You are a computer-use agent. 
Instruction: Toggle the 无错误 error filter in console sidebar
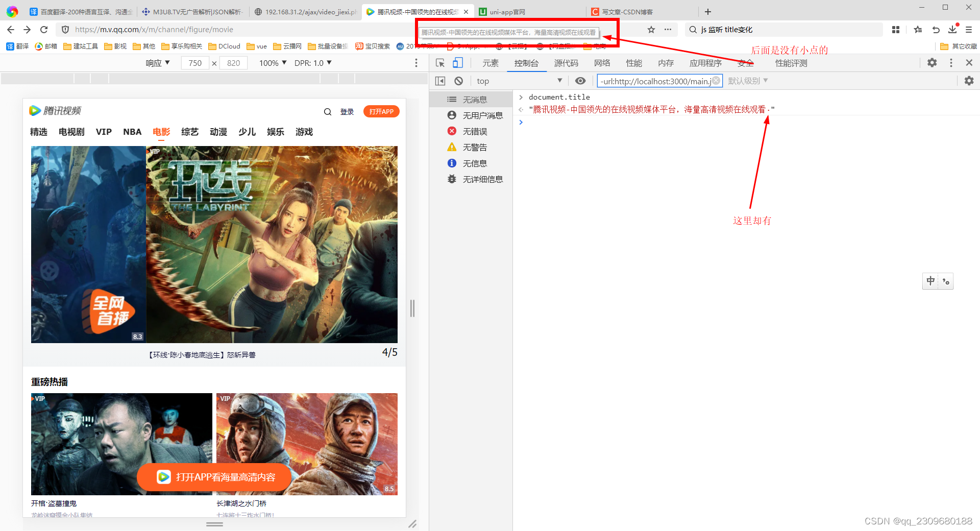(x=475, y=131)
